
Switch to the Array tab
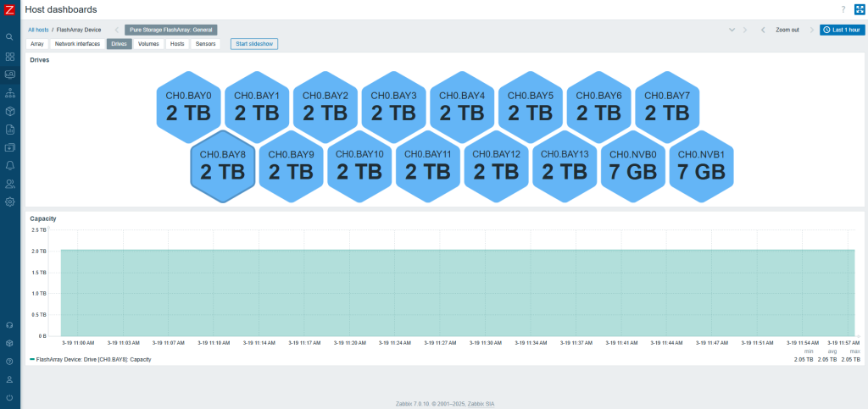pyautogui.click(x=37, y=44)
